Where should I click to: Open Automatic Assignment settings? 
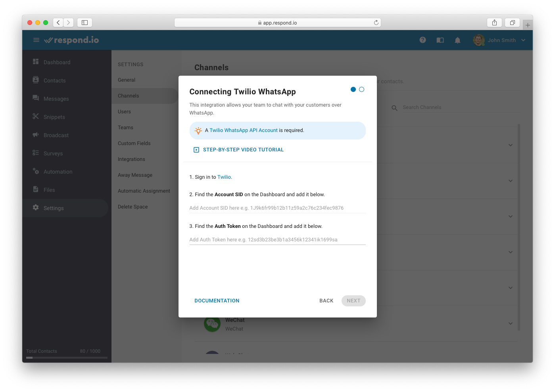[x=145, y=191]
